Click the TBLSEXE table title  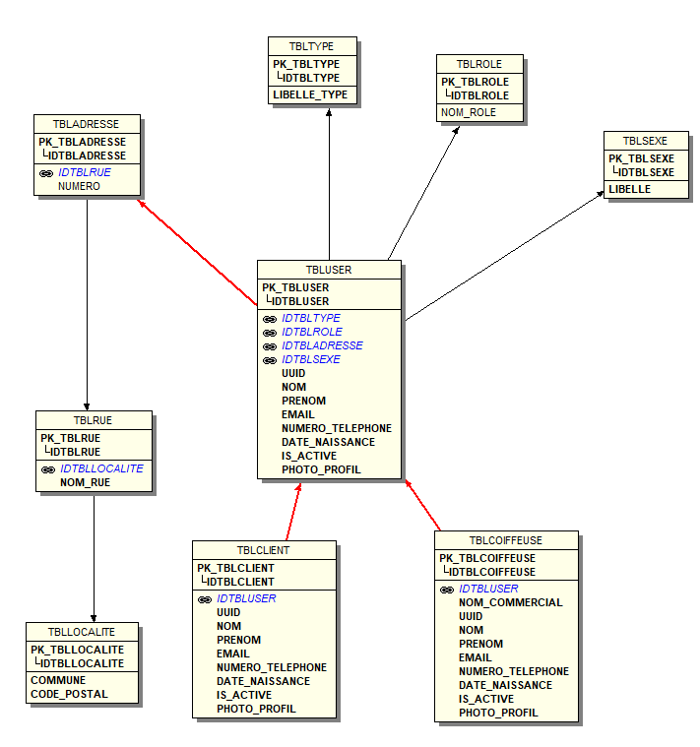645,141
